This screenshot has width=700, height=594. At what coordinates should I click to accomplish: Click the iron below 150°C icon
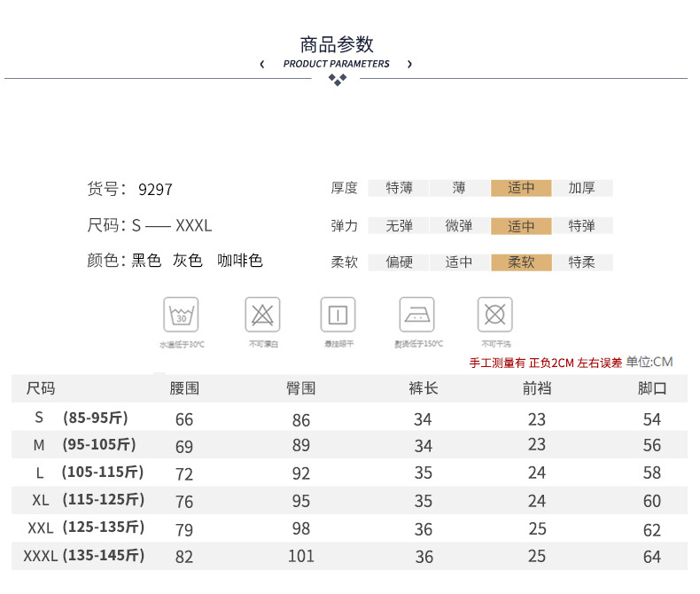416,315
